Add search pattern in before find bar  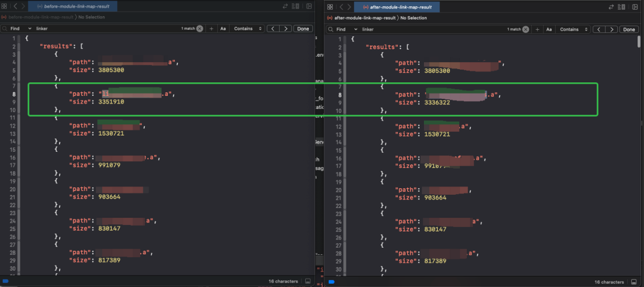212,29
